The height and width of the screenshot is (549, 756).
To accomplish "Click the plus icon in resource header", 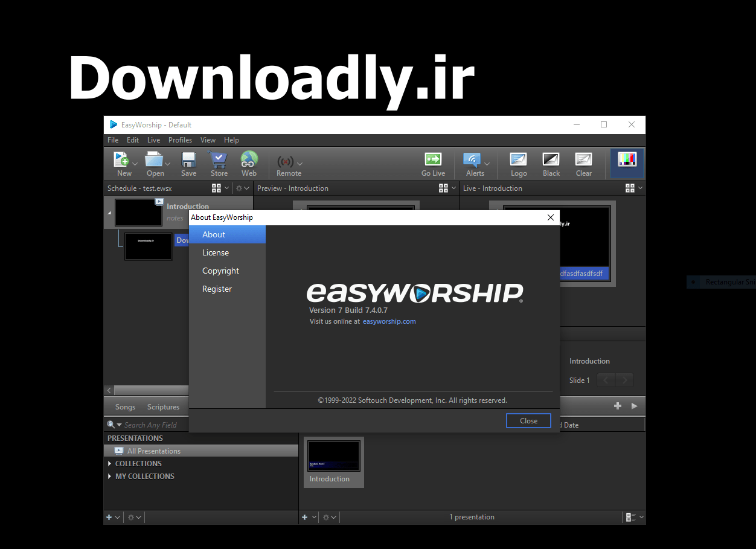I will (x=618, y=406).
